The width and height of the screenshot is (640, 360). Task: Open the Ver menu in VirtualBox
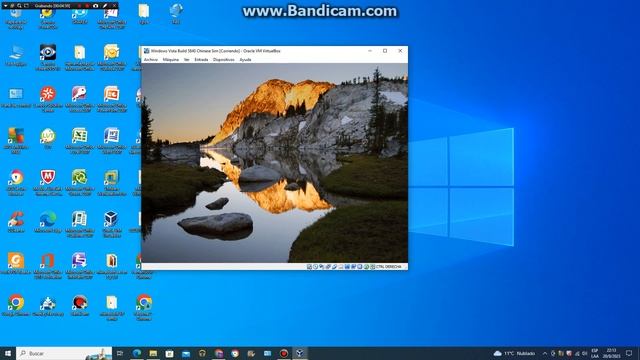(x=187, y=60)
